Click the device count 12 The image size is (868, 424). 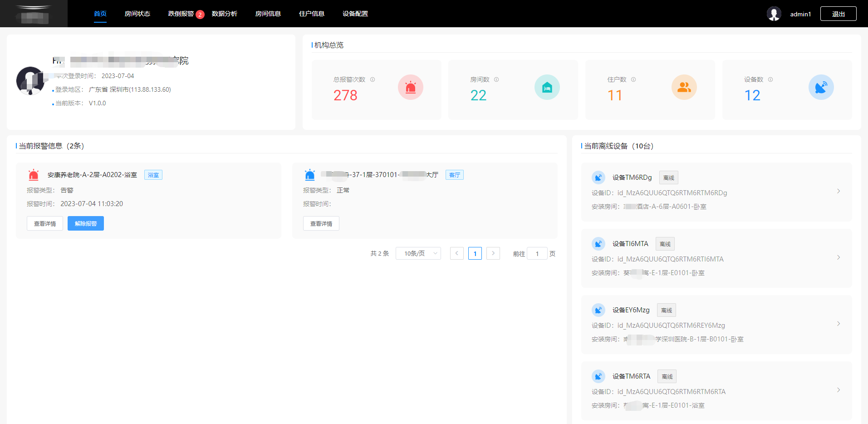tap(752, 95)
